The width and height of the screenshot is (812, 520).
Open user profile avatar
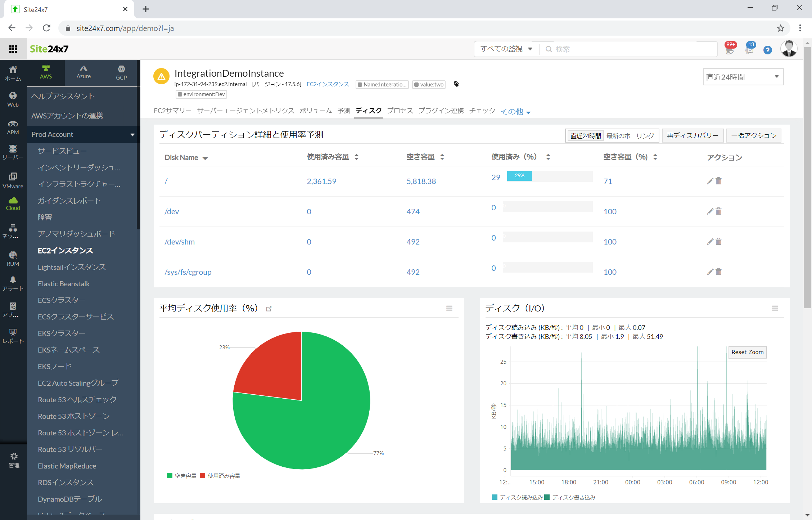(x=789, y=49)
